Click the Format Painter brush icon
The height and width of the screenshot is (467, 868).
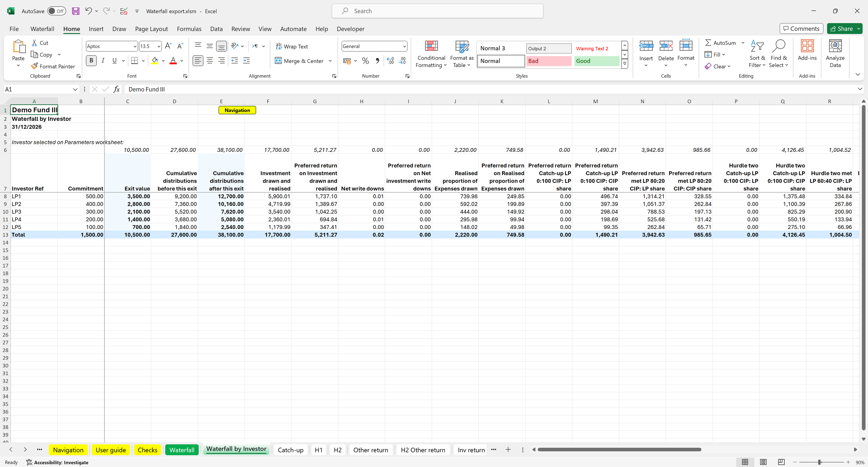34,66
